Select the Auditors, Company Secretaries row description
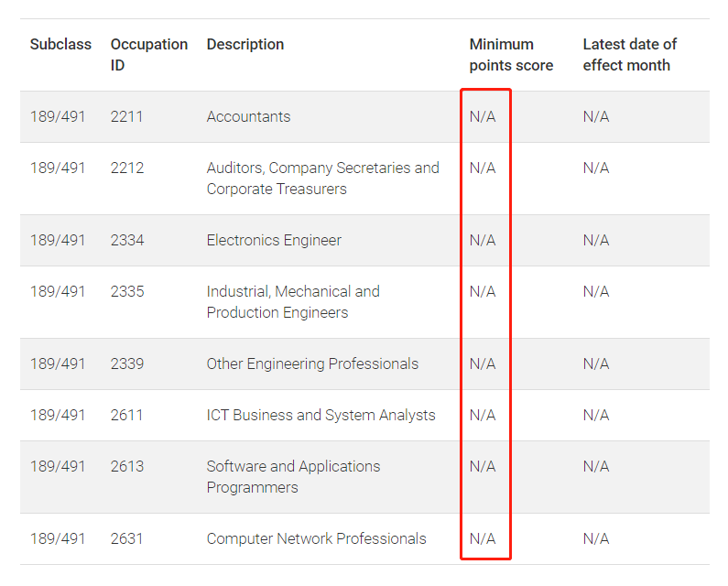The image size is (728, 586). pyautogui.click(x=322, y=179)
